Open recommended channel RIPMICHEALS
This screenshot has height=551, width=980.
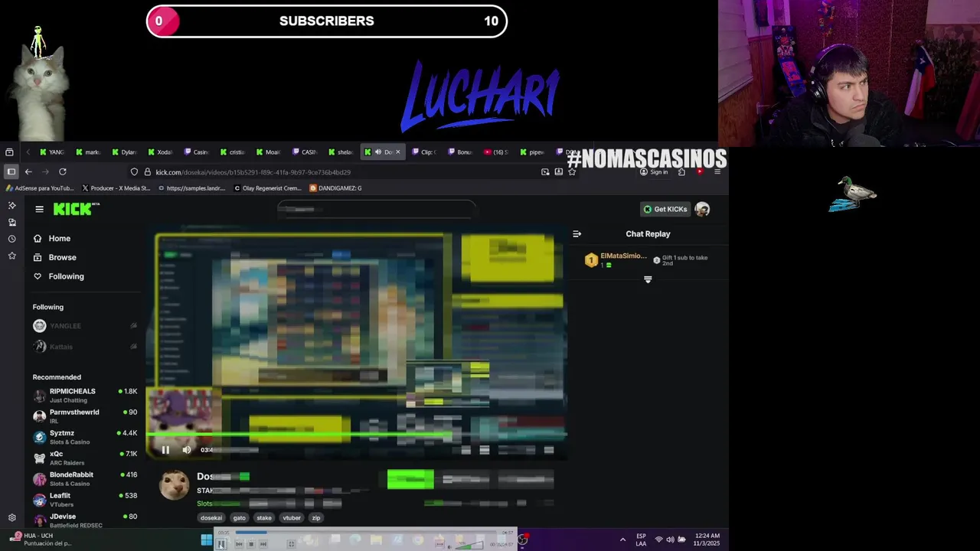click(x=84, y=395)
